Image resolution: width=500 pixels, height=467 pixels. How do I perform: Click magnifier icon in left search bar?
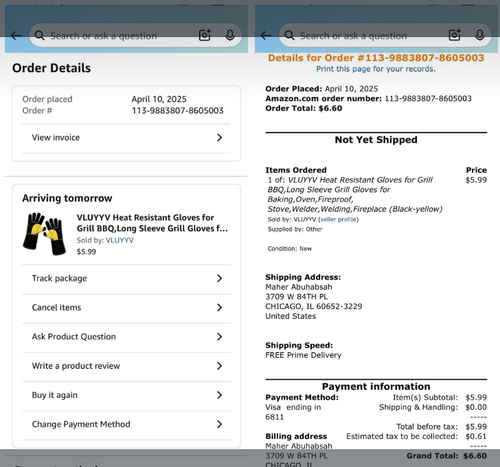coord(40,35)
